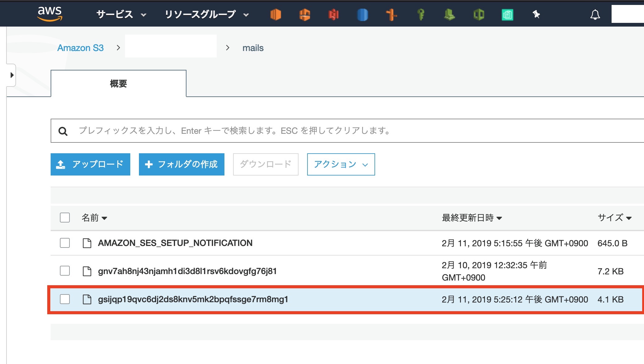Sort by 最終更新日時 column header
644x364 pixels.
[472, 218]
